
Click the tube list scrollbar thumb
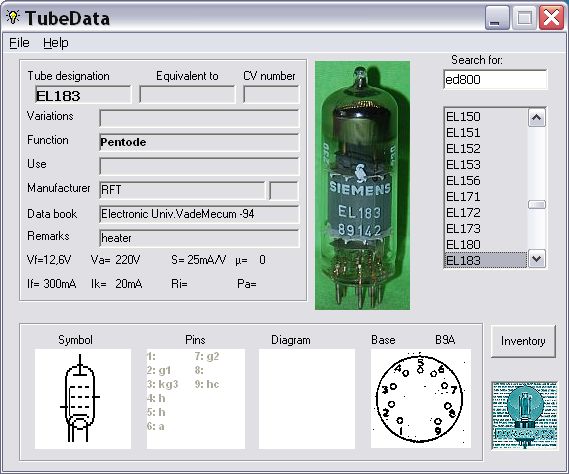pyautogui.click(x=537, y=205)
